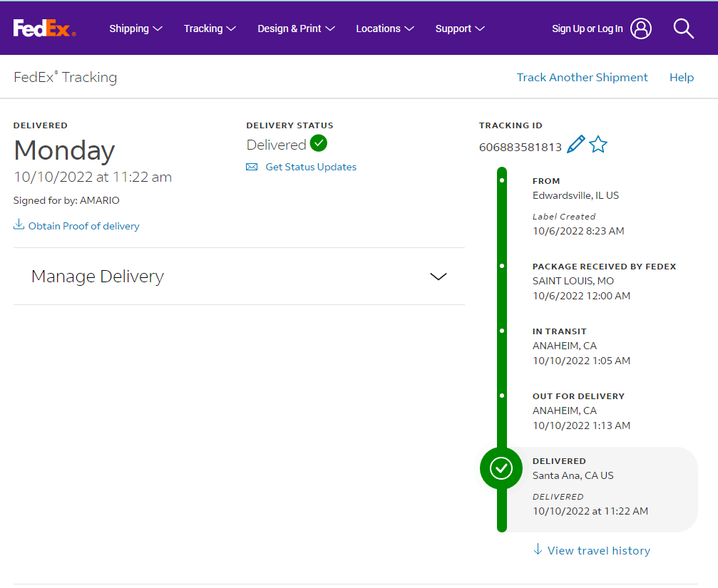Click the Support menu chevron arrow

pos(480,29)
